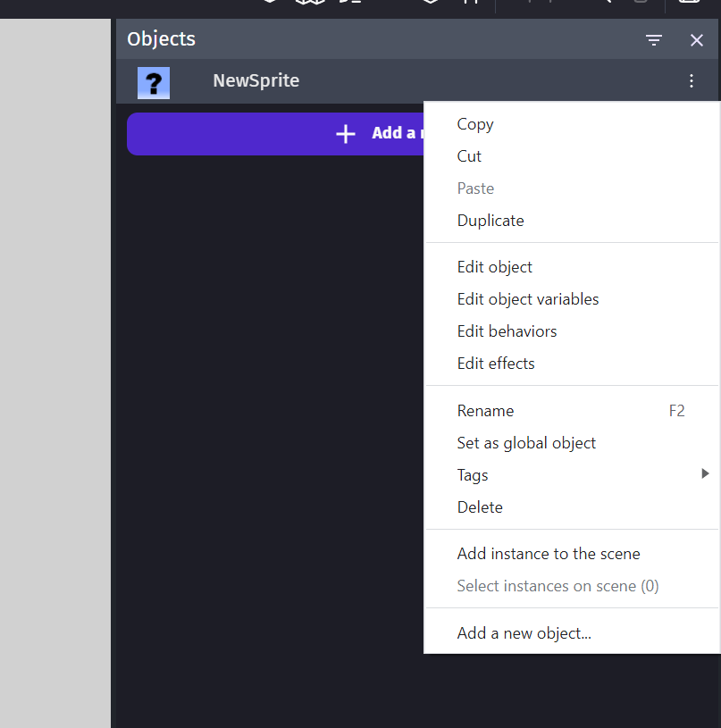Click the 3D cube icon in the toolbar
Viewport: 721px width, 728px height.
pos(310,4)
